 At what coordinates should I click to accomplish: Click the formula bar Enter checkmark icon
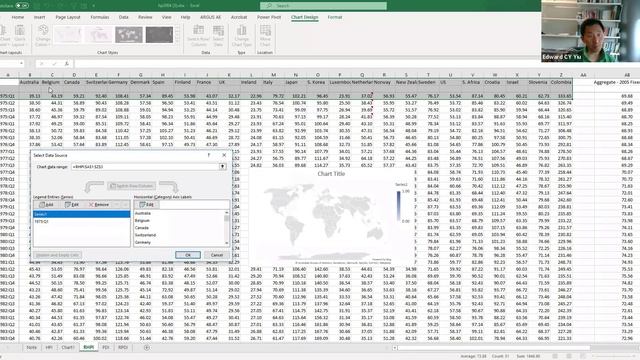[54, 64]
